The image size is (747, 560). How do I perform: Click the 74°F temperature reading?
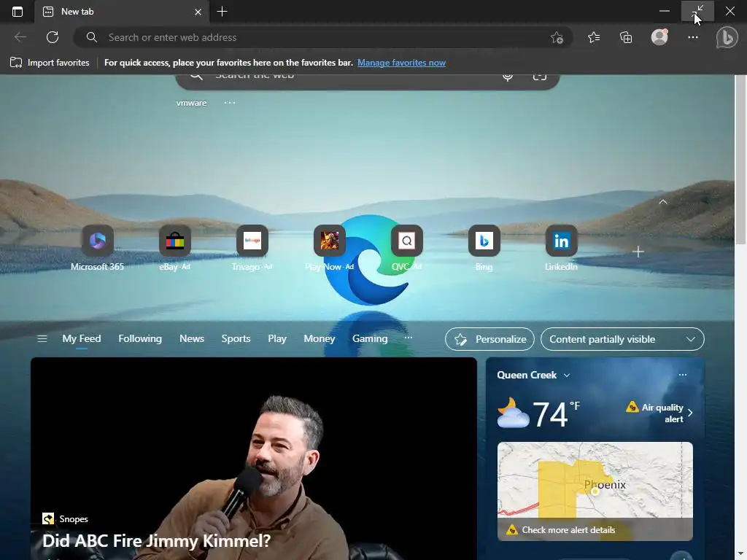(x=556, y=414)
